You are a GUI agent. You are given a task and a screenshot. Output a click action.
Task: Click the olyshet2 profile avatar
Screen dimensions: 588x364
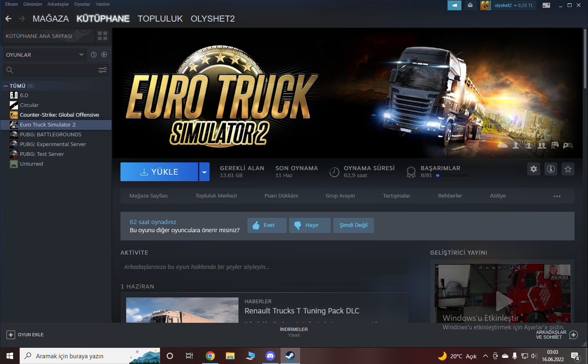coord(485,5)
